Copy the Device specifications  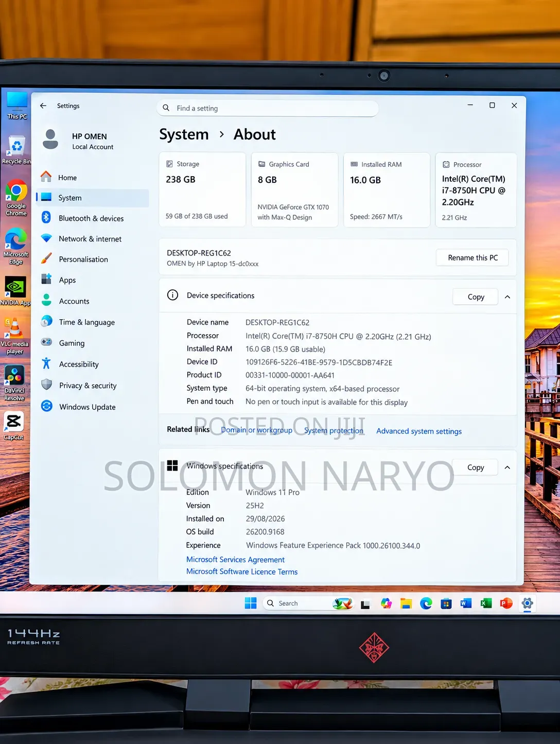point(476,297)
